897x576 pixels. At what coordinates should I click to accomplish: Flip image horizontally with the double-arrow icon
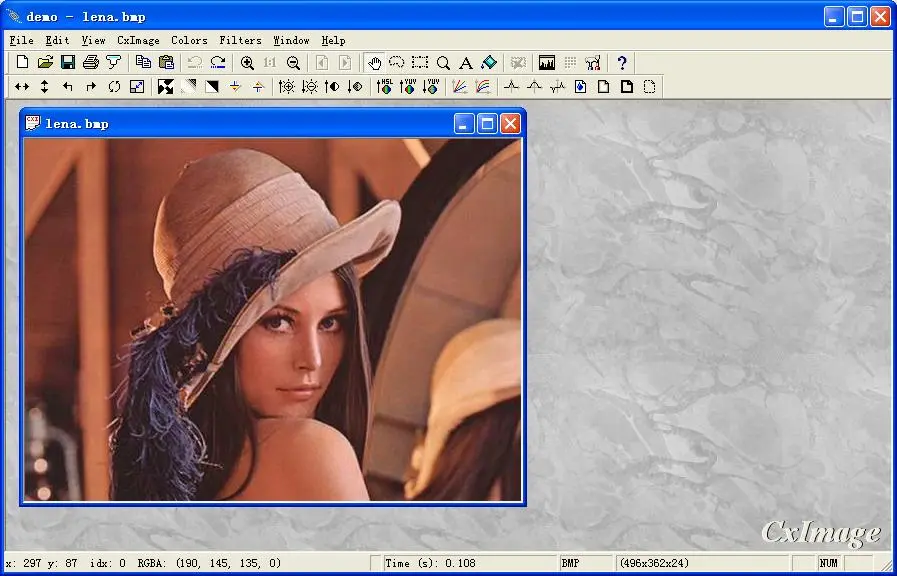[22, 87]
